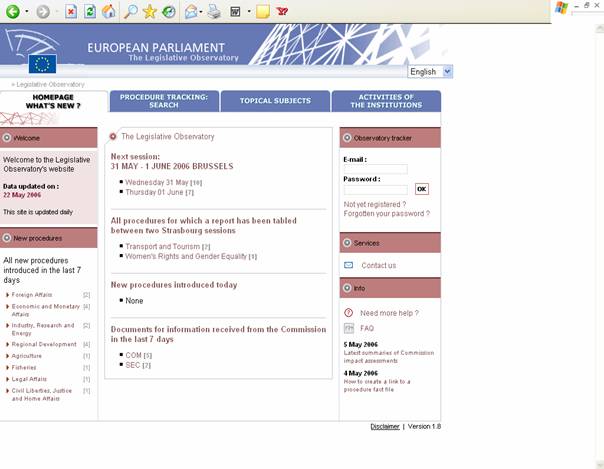Expand Fisheries arrow in New procedures
The width and height of the screenshot is (604, 469).
(7, 367)
